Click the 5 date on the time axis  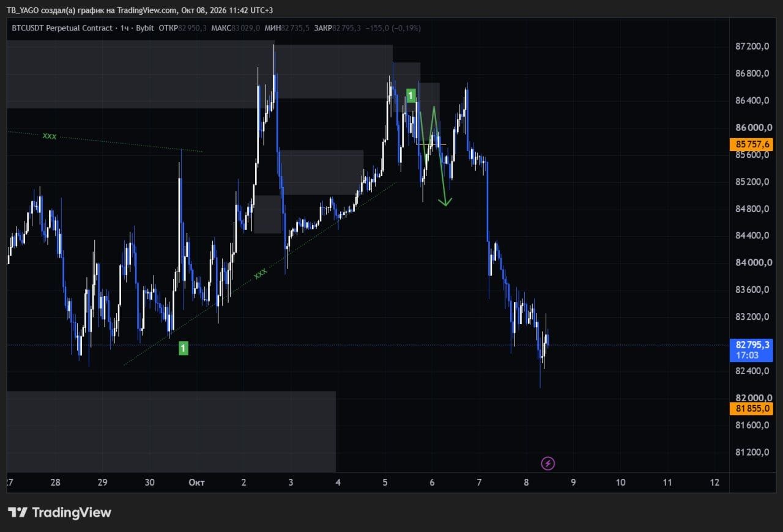385,482
